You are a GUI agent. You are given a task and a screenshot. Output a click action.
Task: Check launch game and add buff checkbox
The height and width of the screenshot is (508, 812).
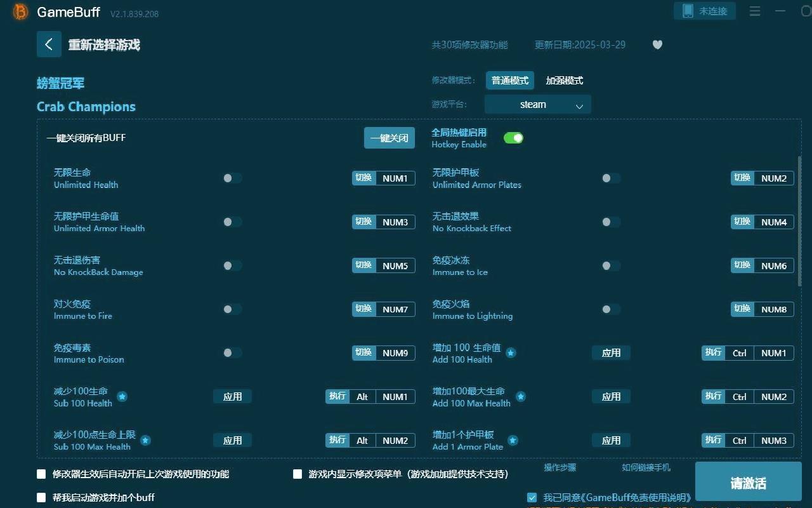41,497
